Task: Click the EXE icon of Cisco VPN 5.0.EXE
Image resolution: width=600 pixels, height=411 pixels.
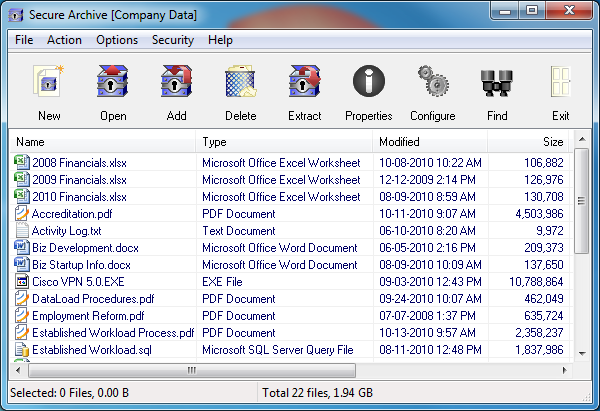Action: point(22,281)
